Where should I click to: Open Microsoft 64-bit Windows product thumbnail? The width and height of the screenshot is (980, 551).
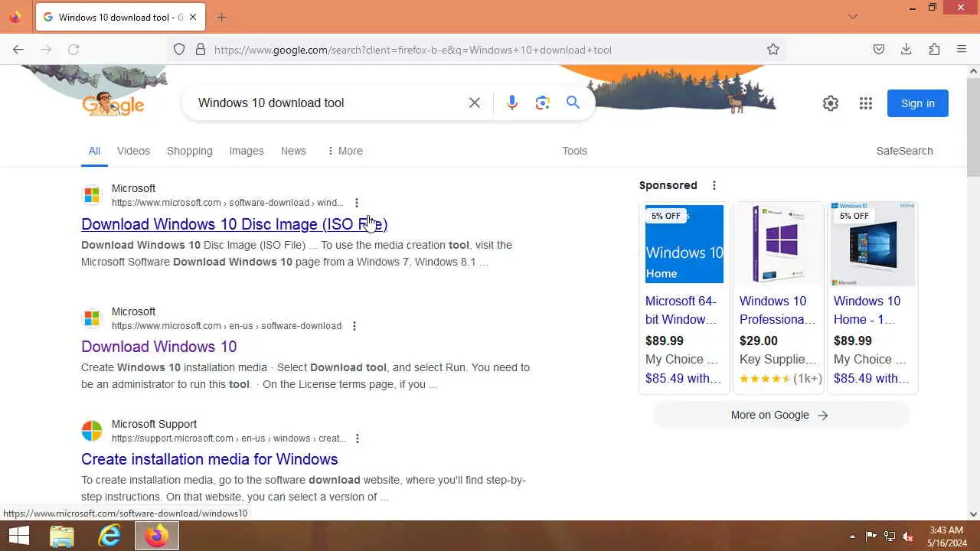click(x=684, y=244)
